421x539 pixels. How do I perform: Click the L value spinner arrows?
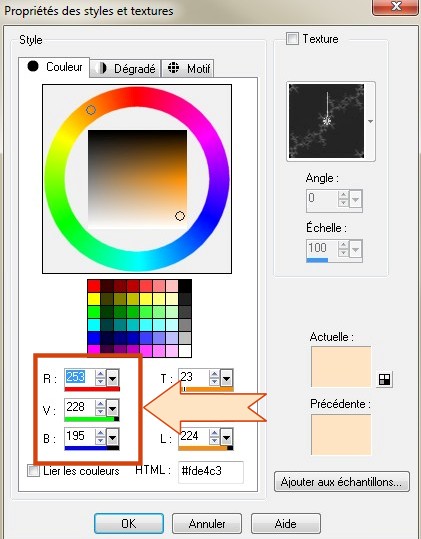pos(214,436)
